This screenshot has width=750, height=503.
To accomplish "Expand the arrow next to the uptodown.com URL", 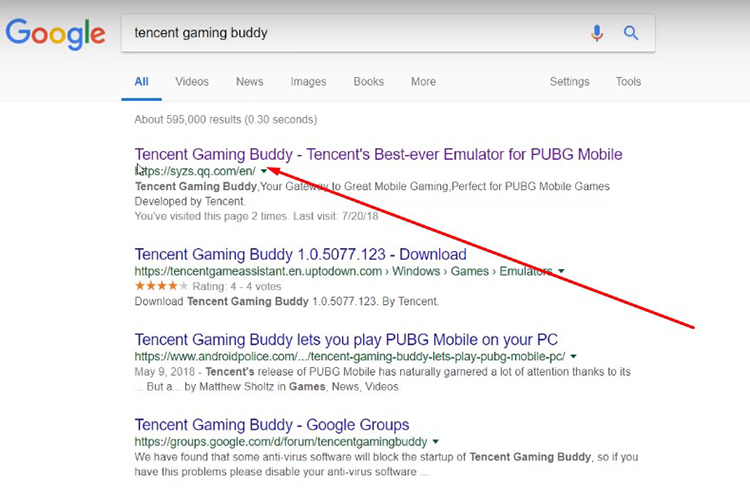I will [561, 271].
